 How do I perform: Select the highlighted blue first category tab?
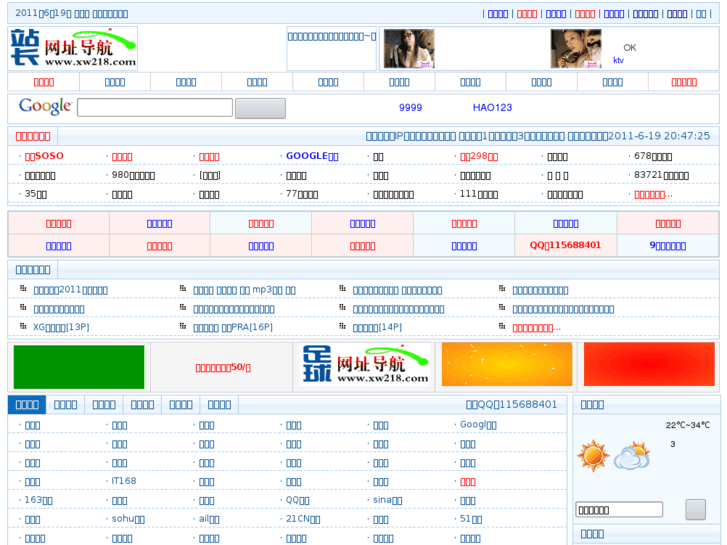(x=27, y=405)
